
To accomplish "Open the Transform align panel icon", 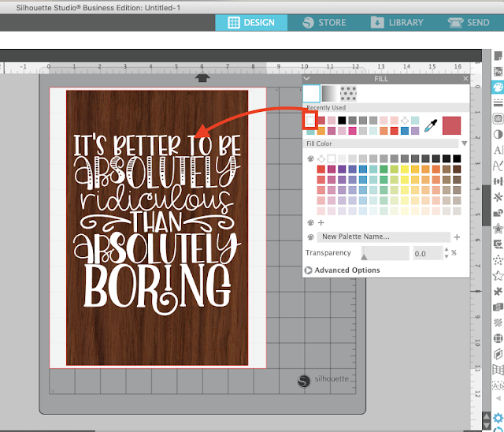I will pyautogui.click(x=498, y=181).
